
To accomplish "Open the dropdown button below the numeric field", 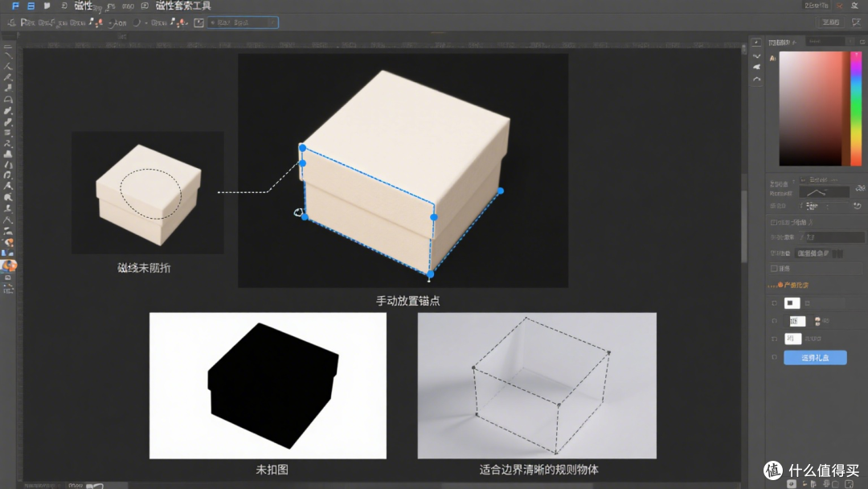I will pyautogui.click(x=813, y=253).
